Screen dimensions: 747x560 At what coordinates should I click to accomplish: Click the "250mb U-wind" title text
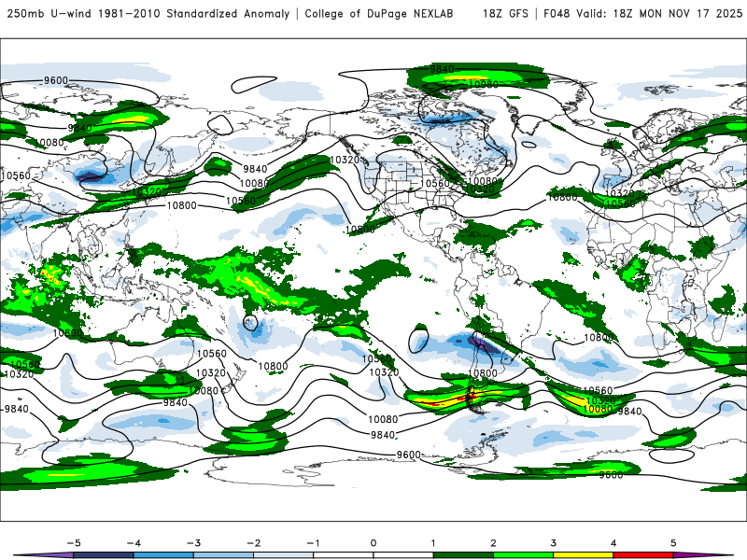point(49,13)
